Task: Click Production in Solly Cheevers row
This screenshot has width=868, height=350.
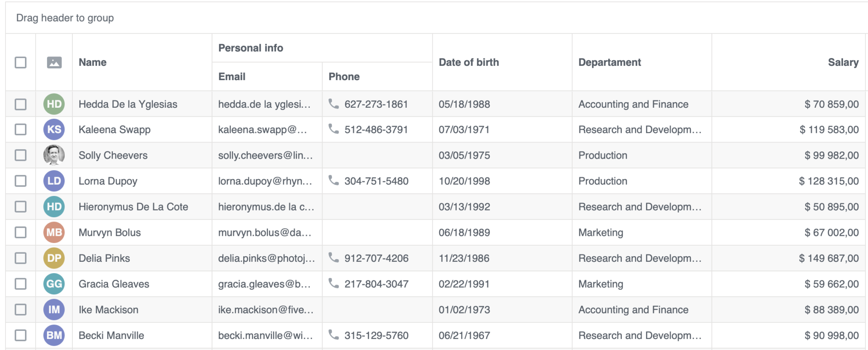Action: click(603, 155)
